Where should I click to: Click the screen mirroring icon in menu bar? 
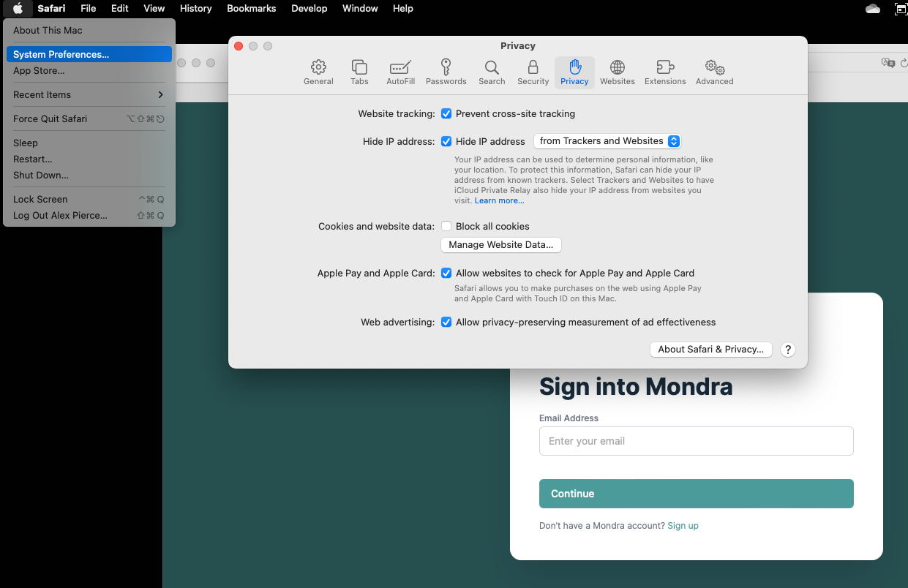coord(901,9)
